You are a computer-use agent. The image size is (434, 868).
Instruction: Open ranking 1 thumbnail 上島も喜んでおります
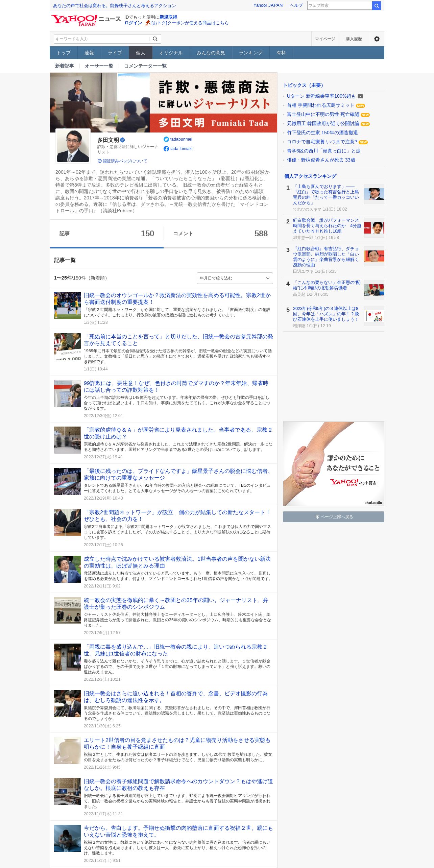tap(374, 194)
